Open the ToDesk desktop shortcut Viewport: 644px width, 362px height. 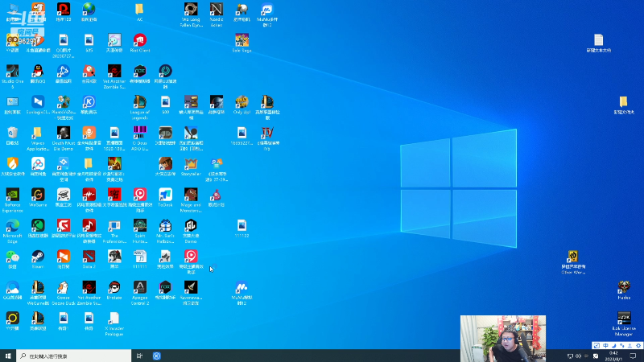tap(165, 197)
